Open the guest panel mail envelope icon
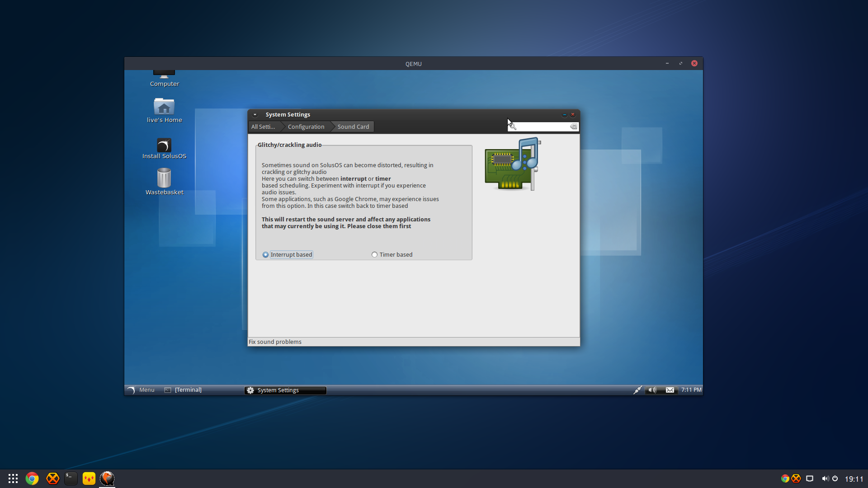Image resolution: width=868 pixels, height=488 pixels. click(670, 390)
